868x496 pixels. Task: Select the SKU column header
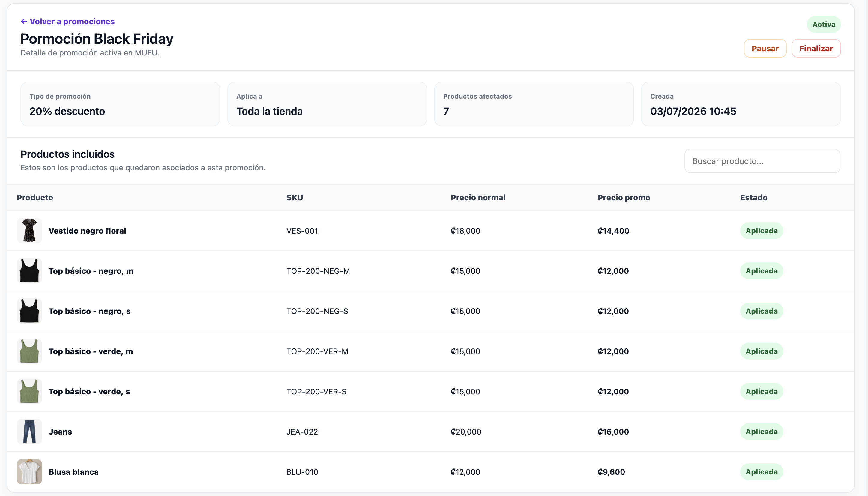[x=295, y=198]
